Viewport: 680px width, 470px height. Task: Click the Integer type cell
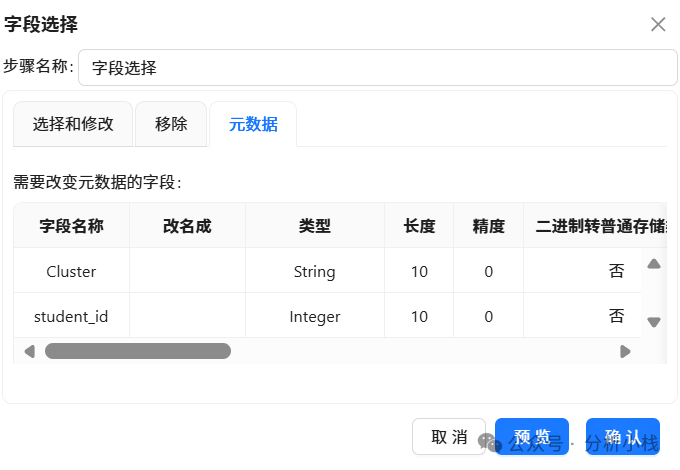(315, 317)
